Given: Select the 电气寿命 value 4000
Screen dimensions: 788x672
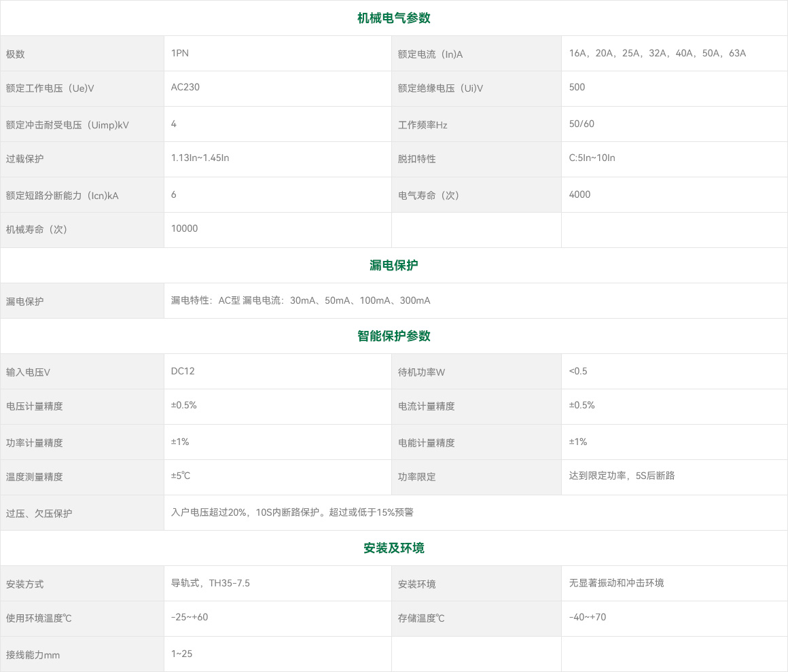Looking at the screenshot, I should tap(579, 194).
